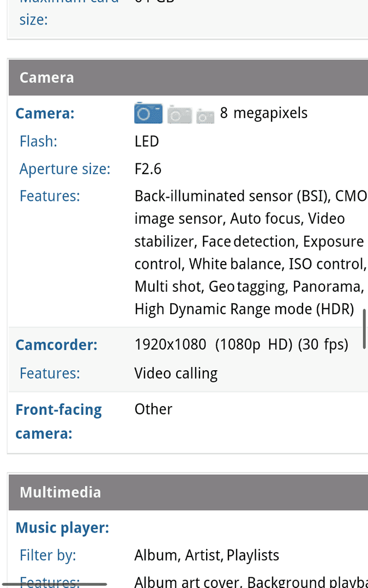The width and height of the screenshot is (368, 588).
Task: Click the small gray camera icon
Action: pos(205,117)
